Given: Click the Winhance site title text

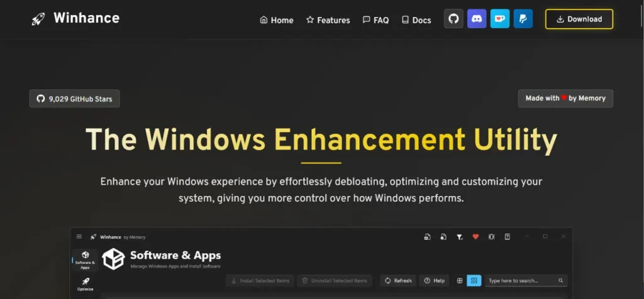Looking at the screenshot, I should [86, 18].
